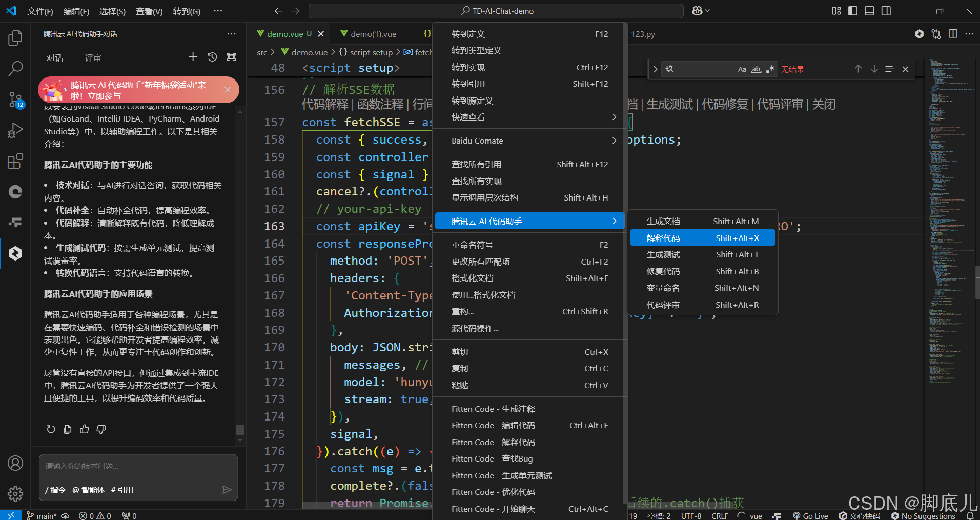Choose Fitten Code - 查找Bug
The width and height of the screenshot is (980, 520).
529,458
